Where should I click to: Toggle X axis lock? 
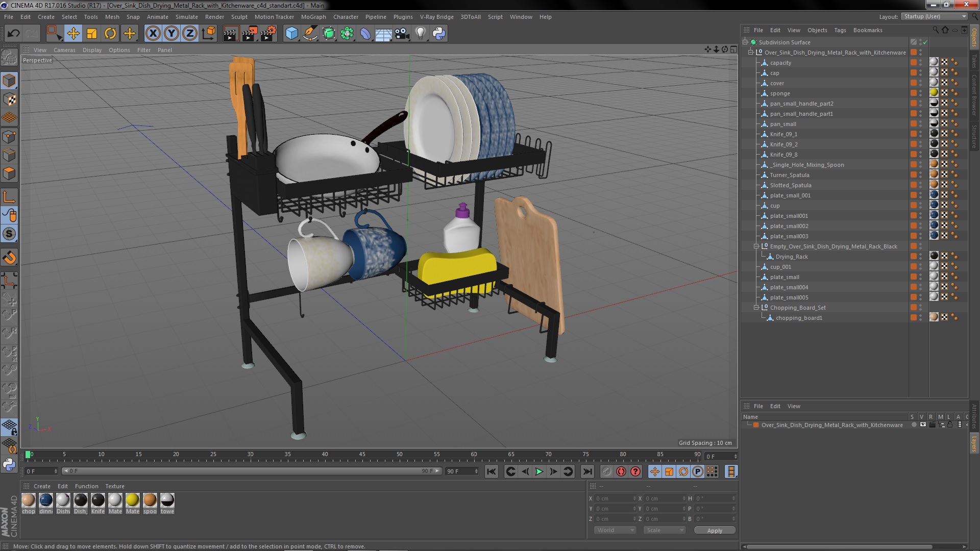153,34
